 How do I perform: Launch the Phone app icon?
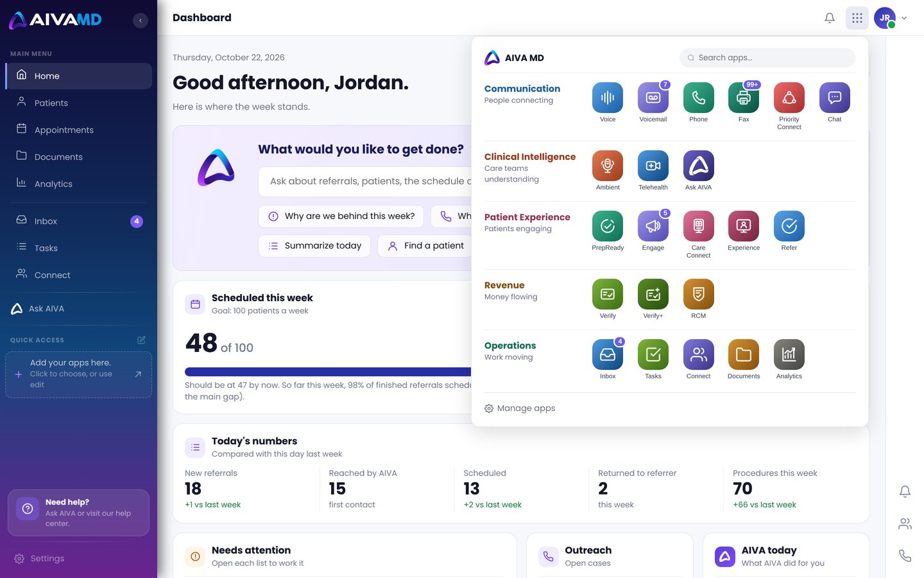(698, 98)
